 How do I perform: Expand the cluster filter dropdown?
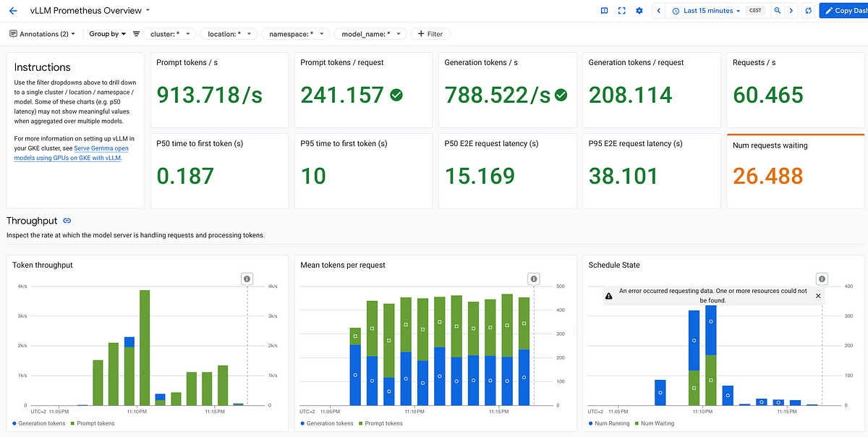(x=171, y=34)
